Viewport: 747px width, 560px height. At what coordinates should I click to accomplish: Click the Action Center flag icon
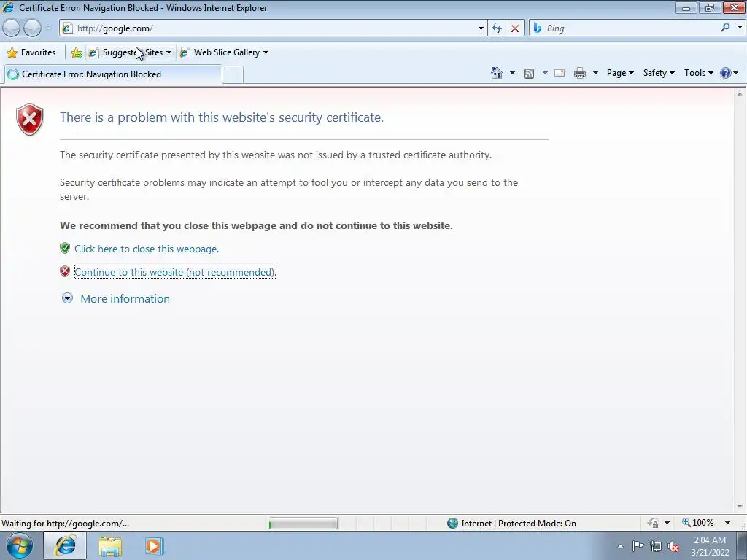638,546
